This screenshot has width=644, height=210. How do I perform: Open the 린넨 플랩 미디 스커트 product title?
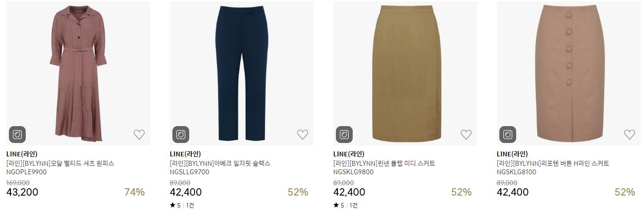(x=384, y=163)
